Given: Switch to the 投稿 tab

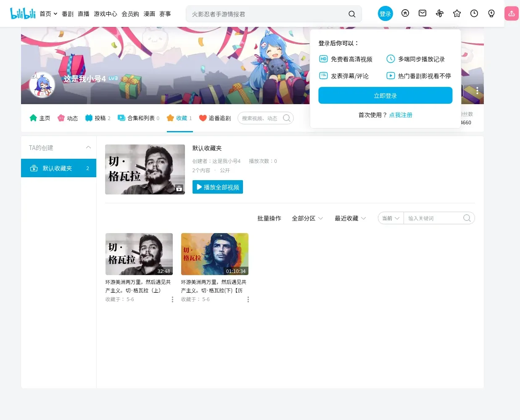Looking at the screenshot, I should click(x=98, y=118).
